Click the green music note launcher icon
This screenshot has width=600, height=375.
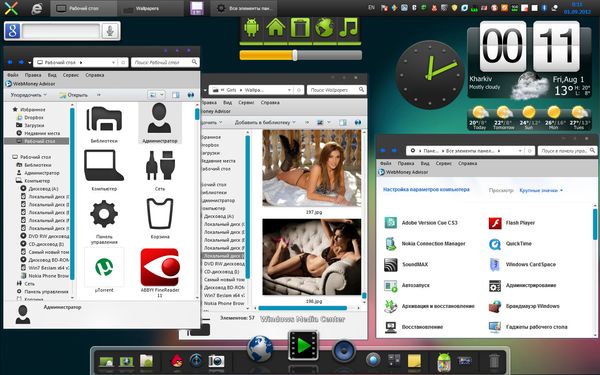tap(348, 28)
